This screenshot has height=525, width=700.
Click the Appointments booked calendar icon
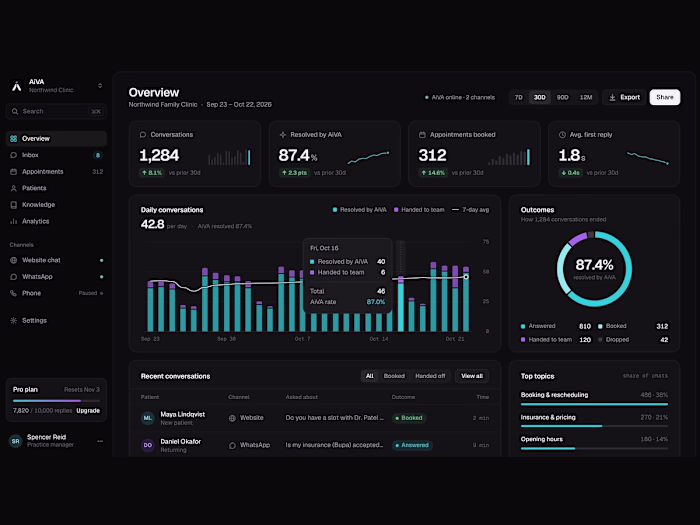pyautogui.click(x=422, y=134)
